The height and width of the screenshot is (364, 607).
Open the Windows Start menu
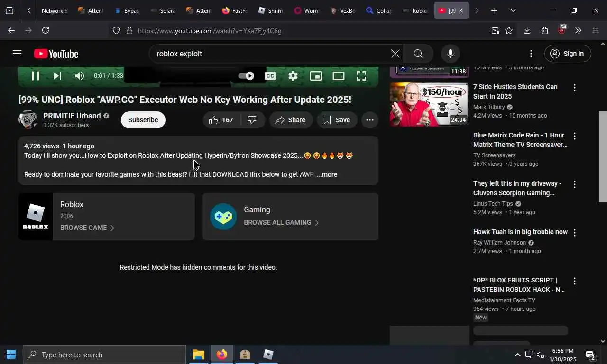pyautogui.click(x=11, y=355)
